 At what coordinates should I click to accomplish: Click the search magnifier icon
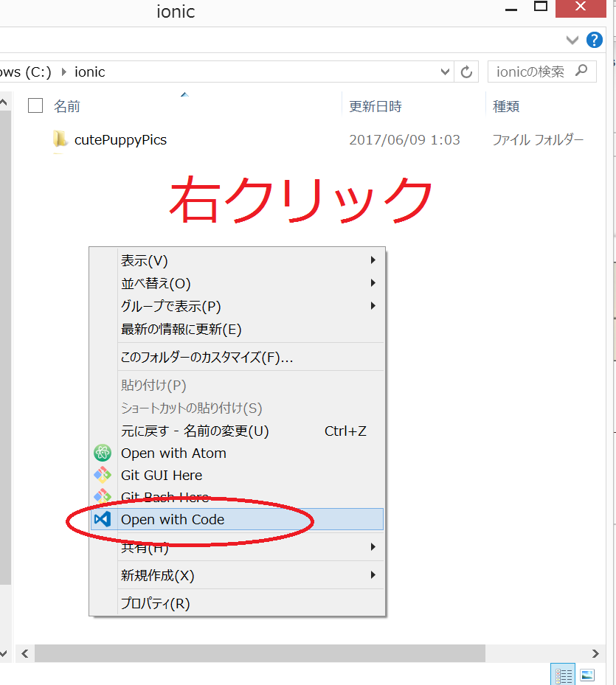[x=582, y=72]
